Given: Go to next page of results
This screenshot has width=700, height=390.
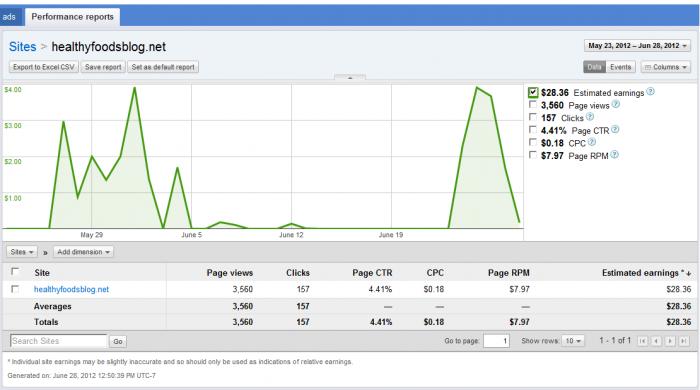Looking at the screenshot, I should pyautogui.click(x=670, y=341).
